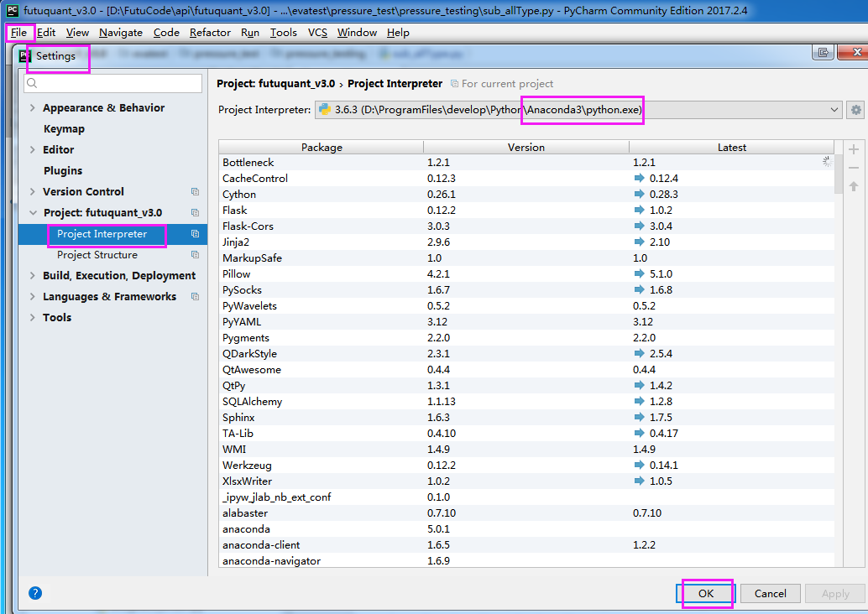Collapse the Project: futuquant_v3.0 node
The height and width of the screenshot is (614, 868).
coord(33,213)
